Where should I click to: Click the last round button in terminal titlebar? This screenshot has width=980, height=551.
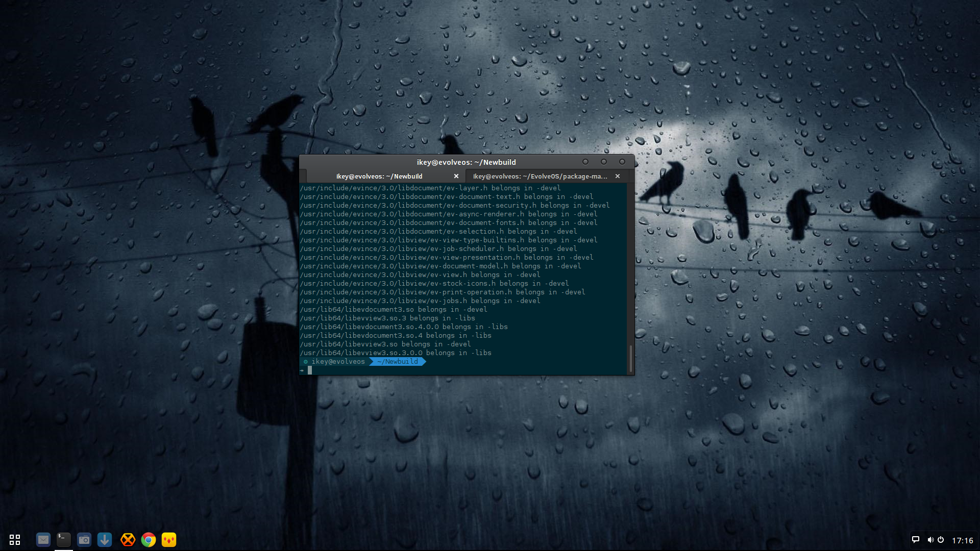click(x=622, y=162)
